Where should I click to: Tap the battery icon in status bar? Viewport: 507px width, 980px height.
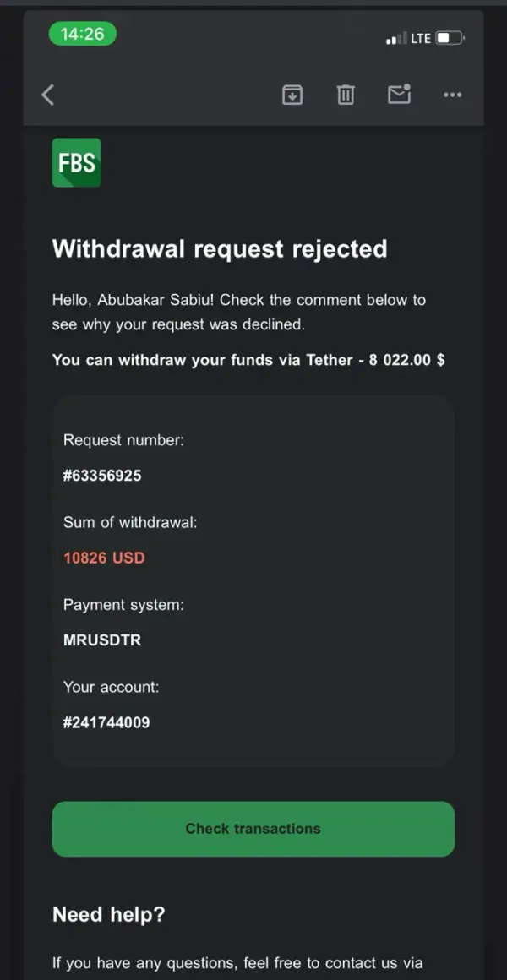449,38
